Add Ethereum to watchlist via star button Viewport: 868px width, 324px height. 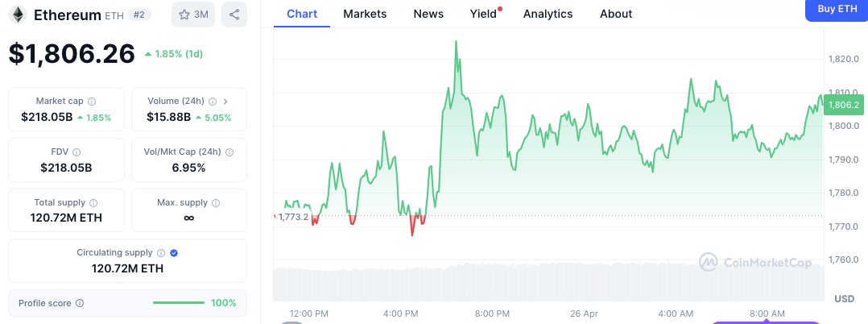[x=192, y=15]
